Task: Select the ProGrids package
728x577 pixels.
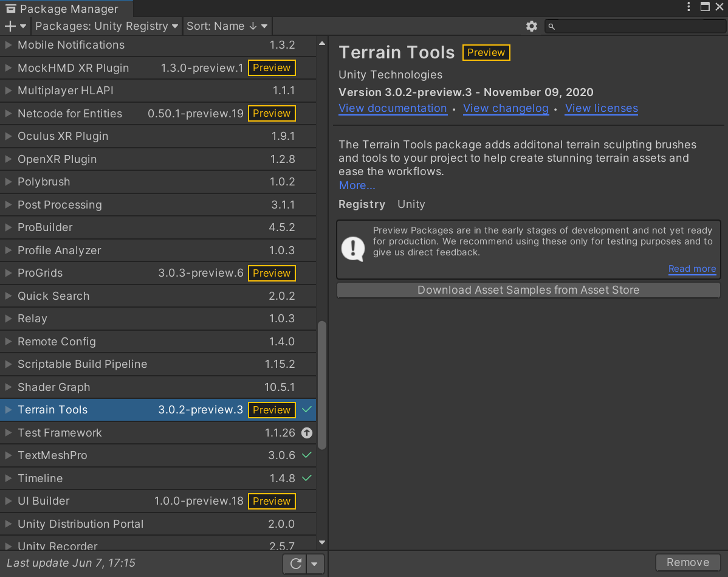Action: click(x=158, y=273)
